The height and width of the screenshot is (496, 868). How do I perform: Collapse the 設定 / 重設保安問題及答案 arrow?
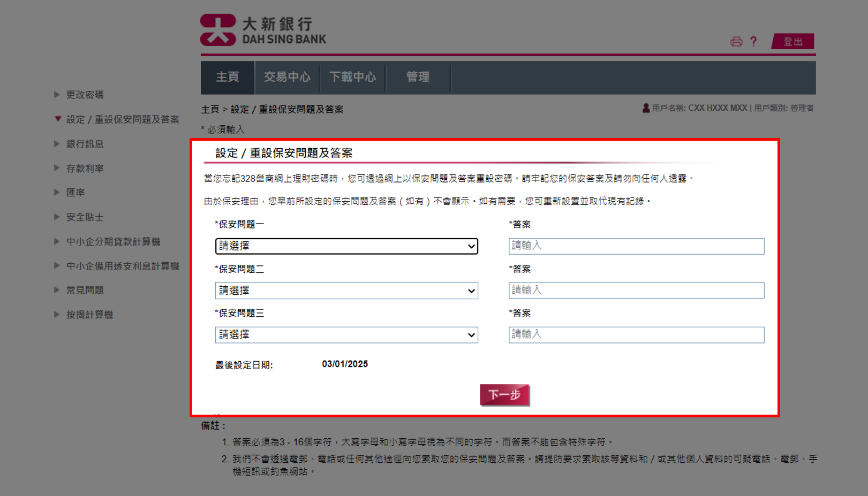[58, 119]
